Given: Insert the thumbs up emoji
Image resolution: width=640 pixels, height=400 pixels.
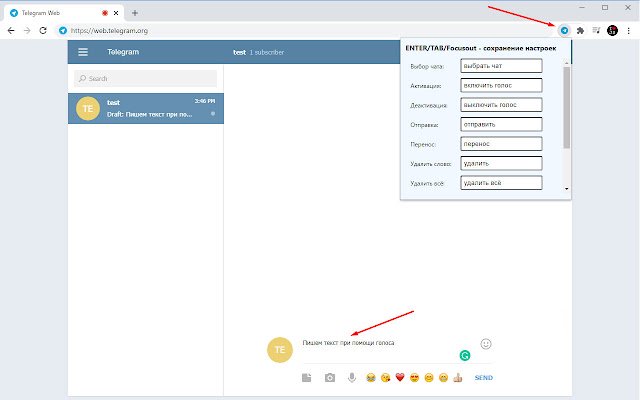Looking at the screenshot, I should 458,378.
